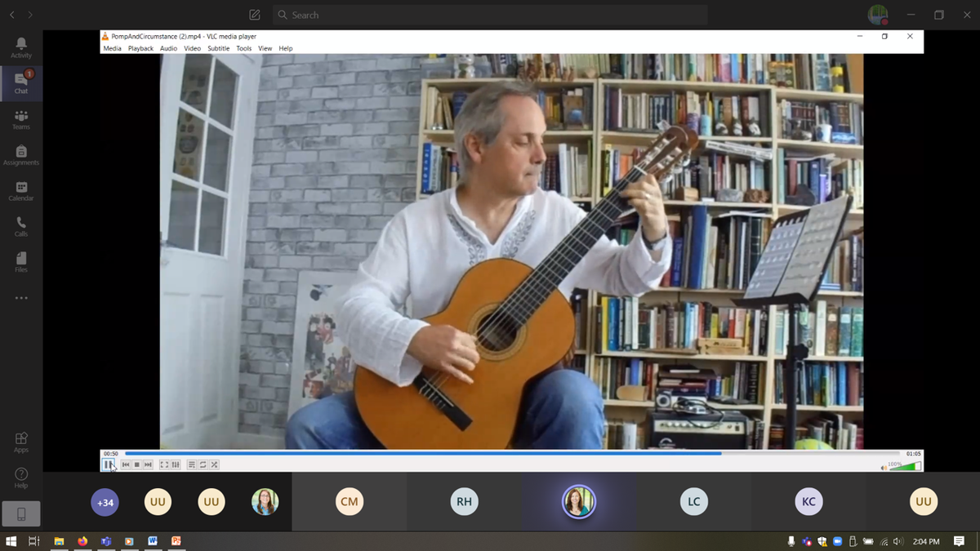Toggle the VLC playlist view
The width and height of the screenshot is (980, 551).
click(x=192, y=464)
